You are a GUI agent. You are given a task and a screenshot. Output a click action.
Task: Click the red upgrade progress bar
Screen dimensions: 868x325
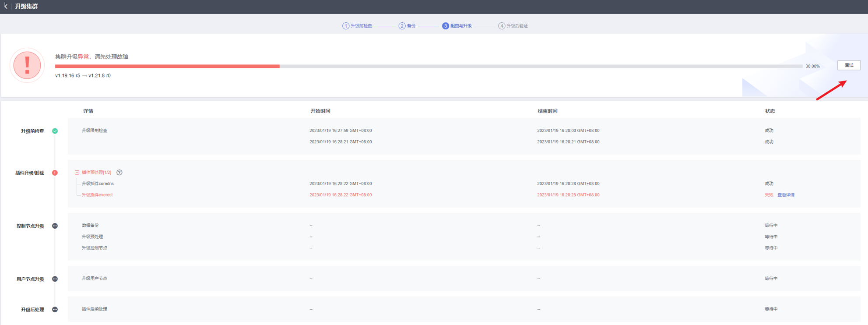(x=167, y=67)
